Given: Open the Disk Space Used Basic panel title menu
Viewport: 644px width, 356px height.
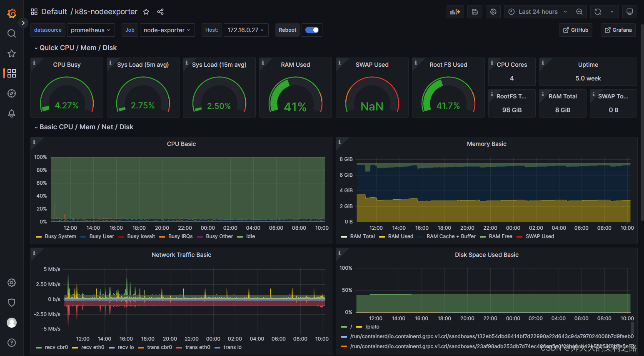Looking at the screenshot, I should 487,255.
